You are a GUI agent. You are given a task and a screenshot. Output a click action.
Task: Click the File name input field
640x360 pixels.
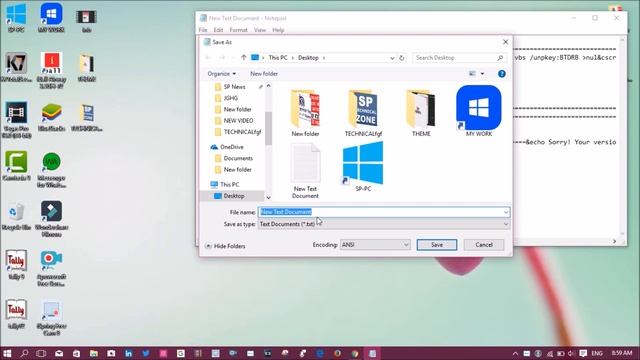(x=380, y=212)
